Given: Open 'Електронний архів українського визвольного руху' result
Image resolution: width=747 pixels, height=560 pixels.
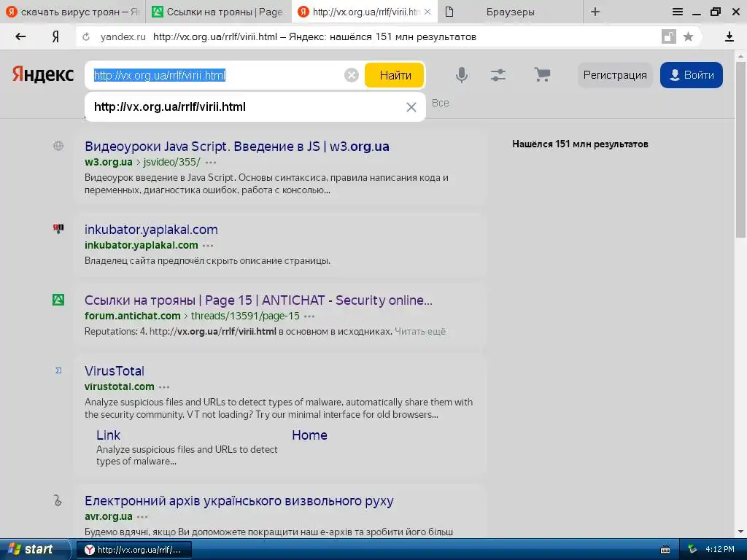Looking at the screenshot, I should (x=239, y=501).
